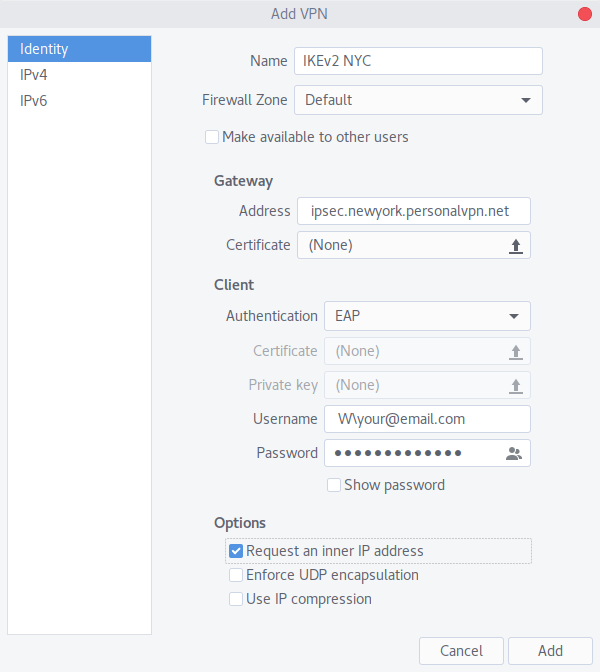Enable Show password checkbox

tap(334, 485)
